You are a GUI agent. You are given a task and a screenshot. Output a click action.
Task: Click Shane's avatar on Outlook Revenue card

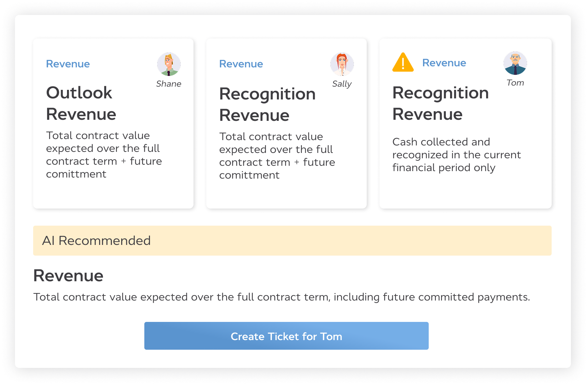(169, 64)
